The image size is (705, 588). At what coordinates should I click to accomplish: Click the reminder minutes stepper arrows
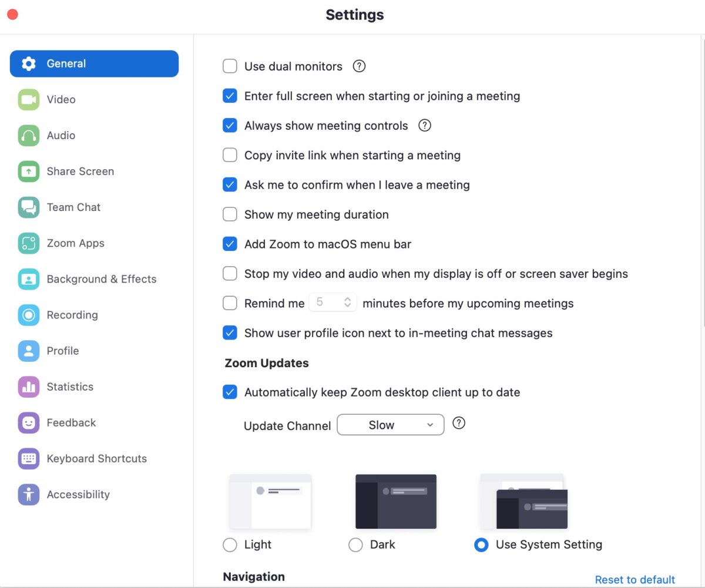click(348, 303)
